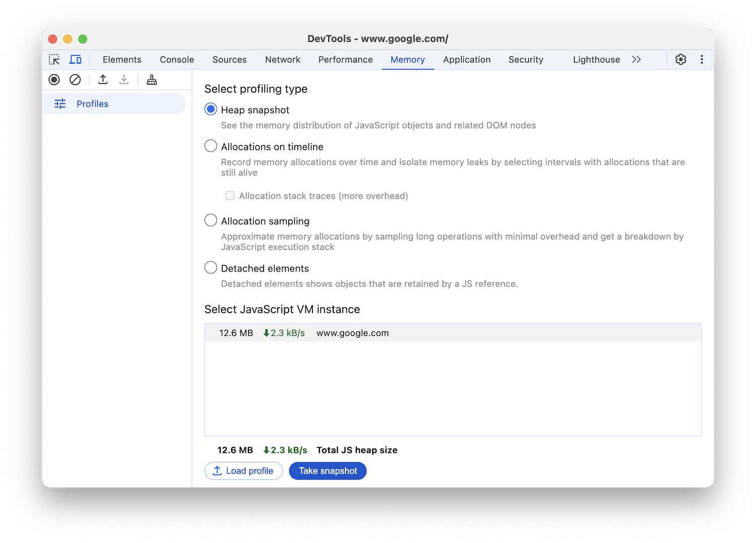Select the www.google.com VM instance
756x543 pixels.
352,332
